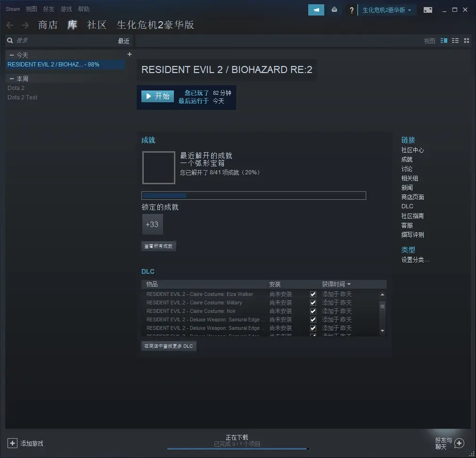Click the 正在下载 status text
This screenshot has height=458, width=476.
click(x=237, y=437)
